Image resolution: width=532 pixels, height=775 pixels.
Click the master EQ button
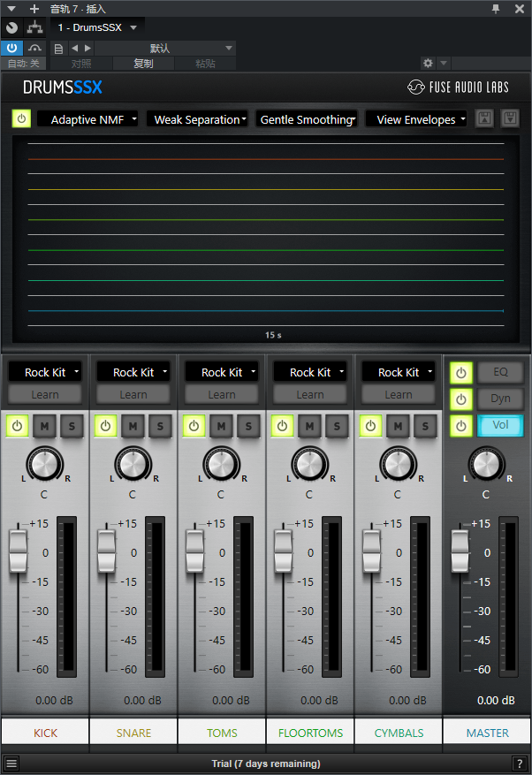tap(500, 372)
